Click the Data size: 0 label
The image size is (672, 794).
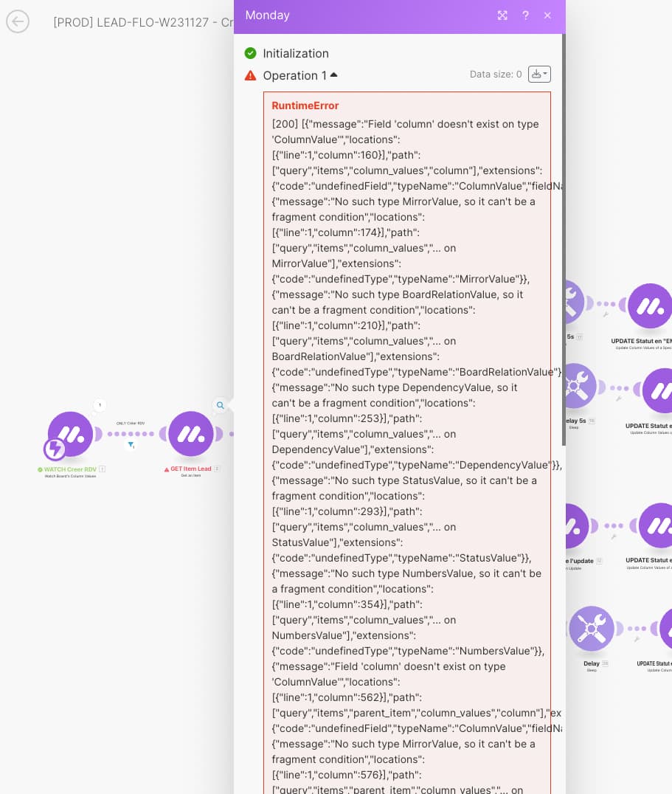496,74
